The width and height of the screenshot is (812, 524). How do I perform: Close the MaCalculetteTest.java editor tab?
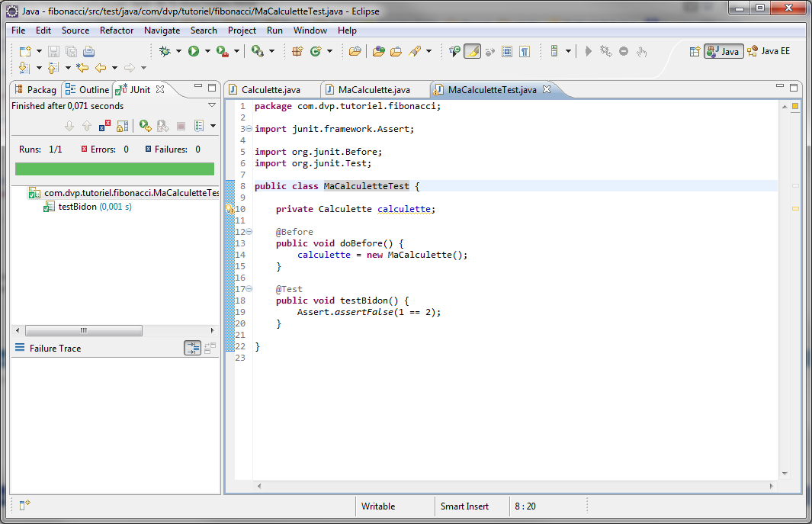click(546, 89)
